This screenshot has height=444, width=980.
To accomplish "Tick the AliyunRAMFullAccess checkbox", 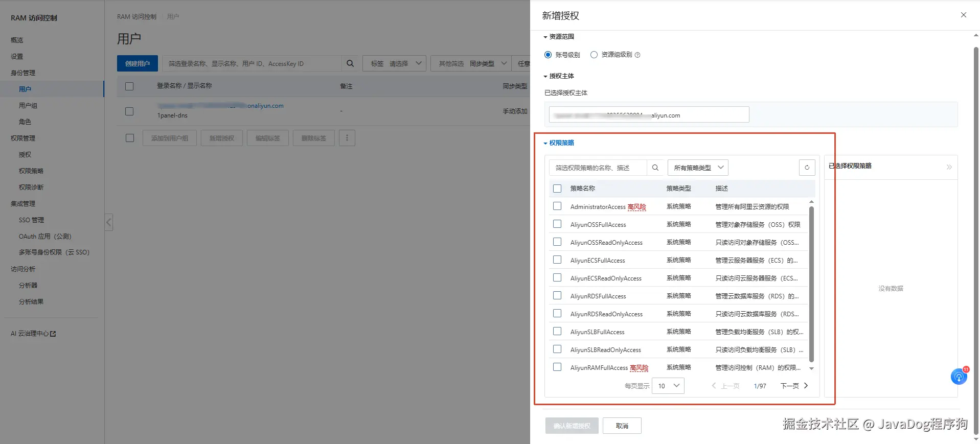I will click(x=557, y=367).
